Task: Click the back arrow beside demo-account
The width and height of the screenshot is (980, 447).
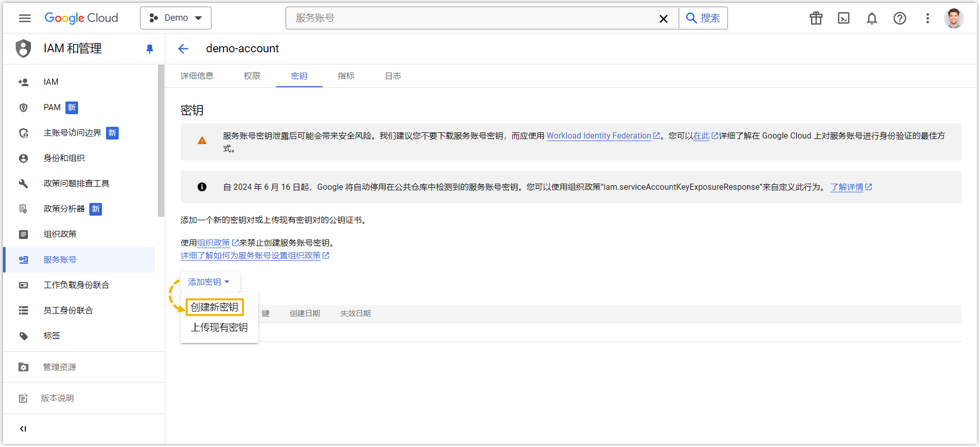Action: pos(183,49)
